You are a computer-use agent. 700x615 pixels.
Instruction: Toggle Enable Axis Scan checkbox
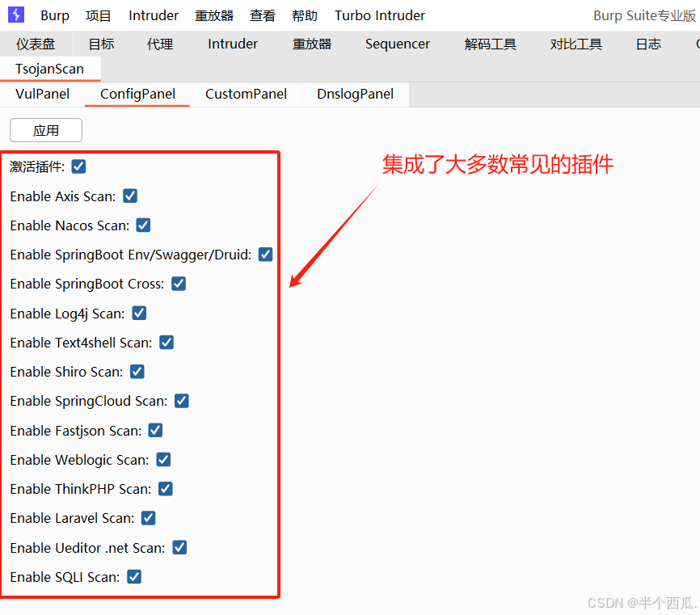click(130, 196)
